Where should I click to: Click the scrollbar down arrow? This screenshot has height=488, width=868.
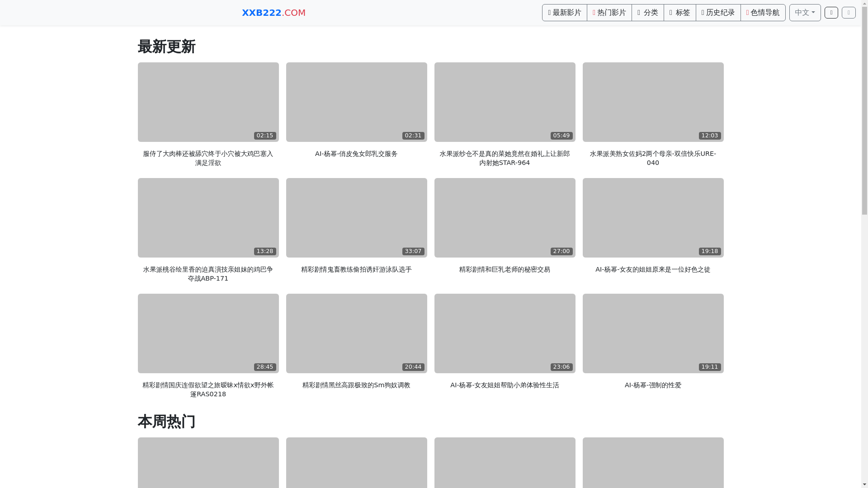click(864, 485)
